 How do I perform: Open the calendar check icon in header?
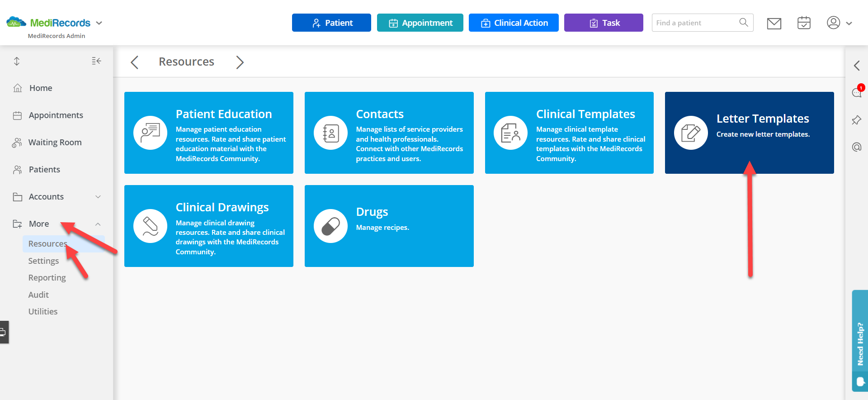804,23
